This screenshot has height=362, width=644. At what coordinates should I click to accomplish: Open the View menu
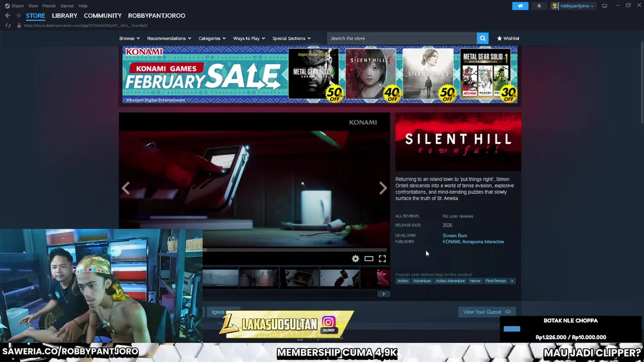[33, 6]
